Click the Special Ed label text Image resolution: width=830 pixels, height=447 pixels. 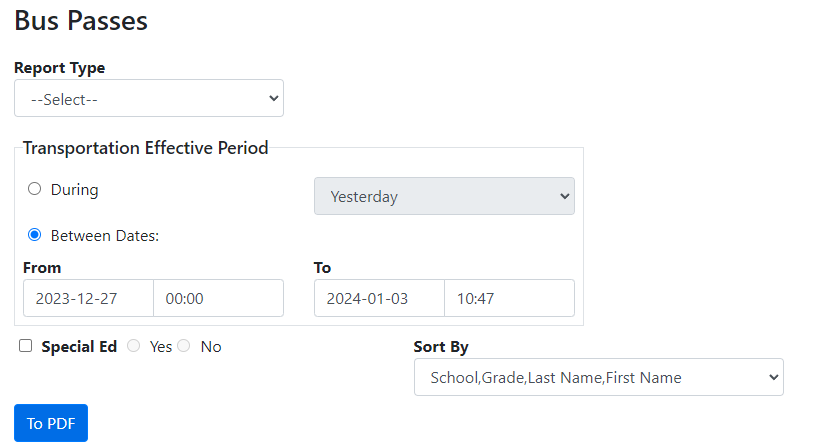point(79,347)
